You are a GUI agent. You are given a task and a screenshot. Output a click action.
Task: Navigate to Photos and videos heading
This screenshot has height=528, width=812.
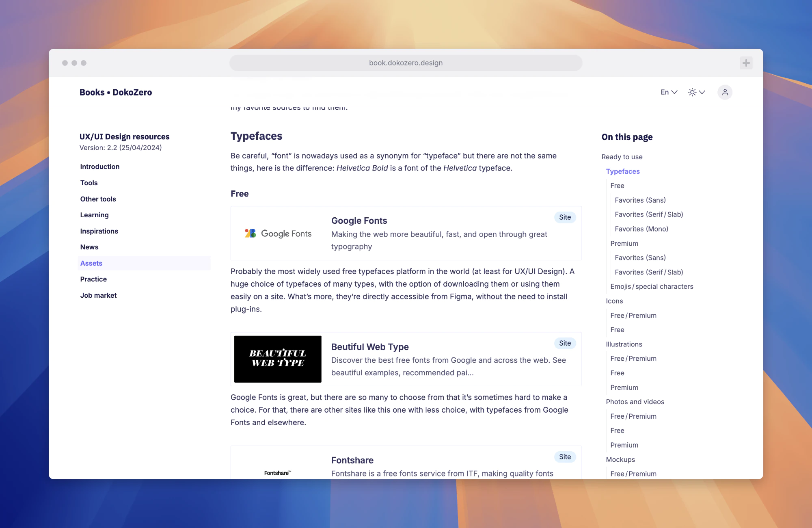click(635, 402)
